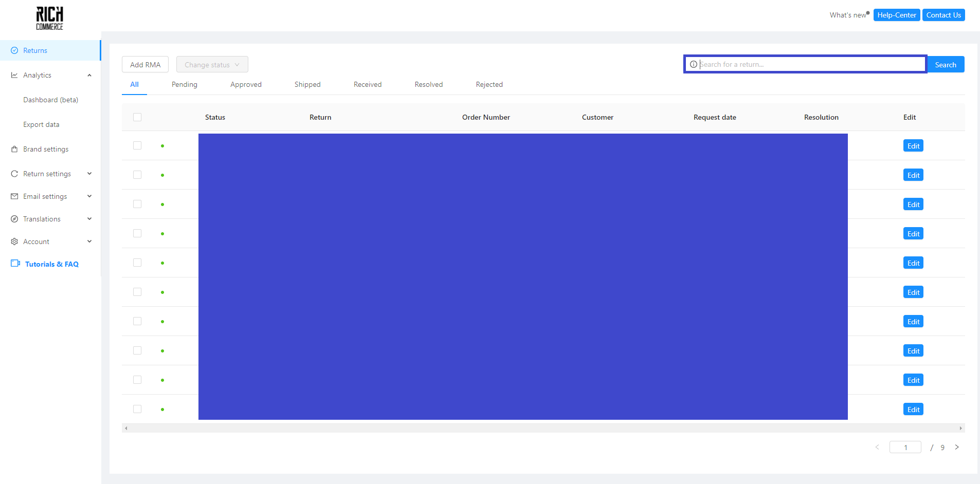Switch to the Shipped tab
This screenshot has height=484, width=980.
coord(307,84)
